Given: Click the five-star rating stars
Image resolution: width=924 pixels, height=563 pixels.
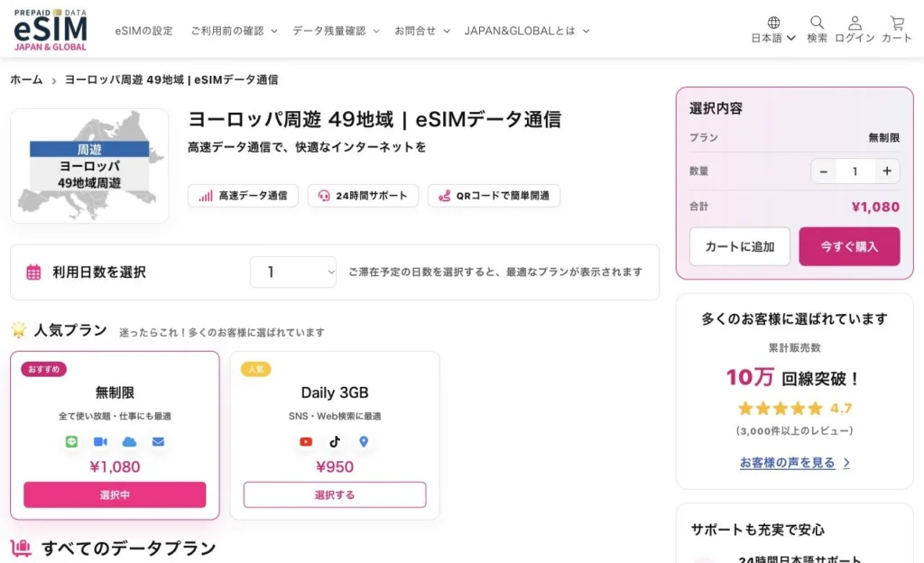Looking at the screenshot, I should click(x=781, y=408).
